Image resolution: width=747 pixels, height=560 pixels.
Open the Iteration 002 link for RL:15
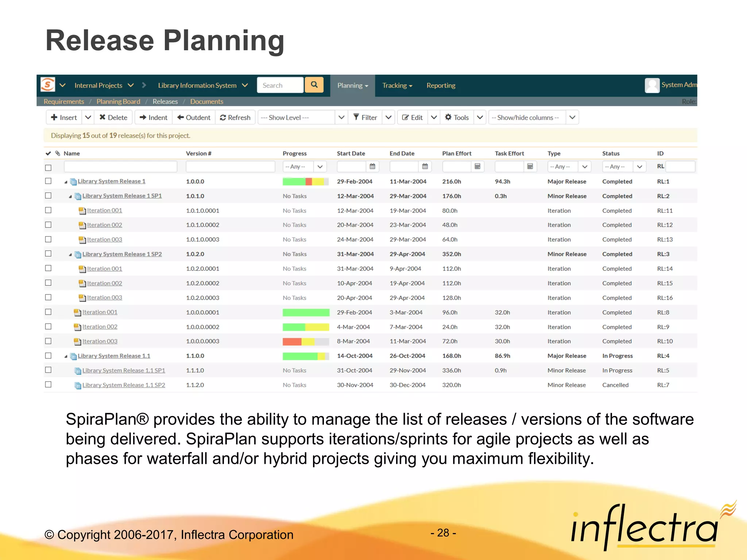pyautogui.click(x=104, y=283)
